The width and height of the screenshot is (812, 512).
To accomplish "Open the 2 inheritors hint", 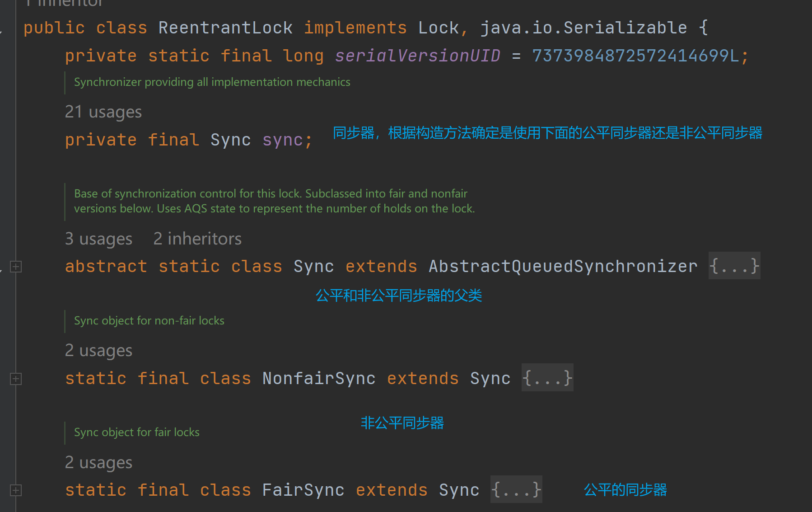I will click(x=197, y=239).
